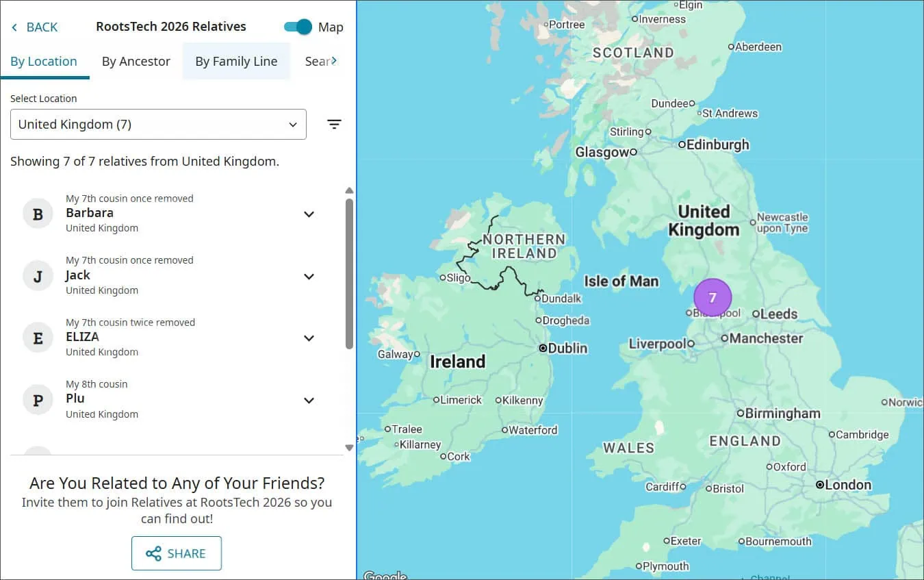This screenshot has height=580, width=924.
Task: Click the Limerick label on map
Action: click(461, 400)
